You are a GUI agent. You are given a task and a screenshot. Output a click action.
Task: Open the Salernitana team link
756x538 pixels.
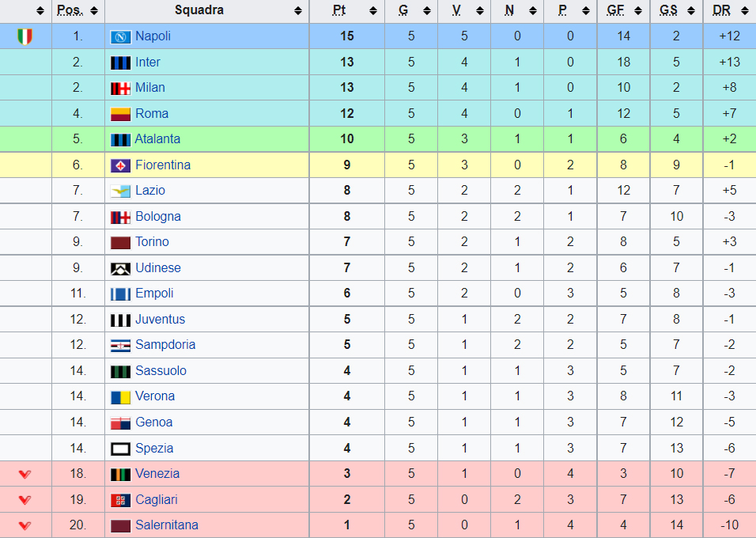click(x=167, y=525)
